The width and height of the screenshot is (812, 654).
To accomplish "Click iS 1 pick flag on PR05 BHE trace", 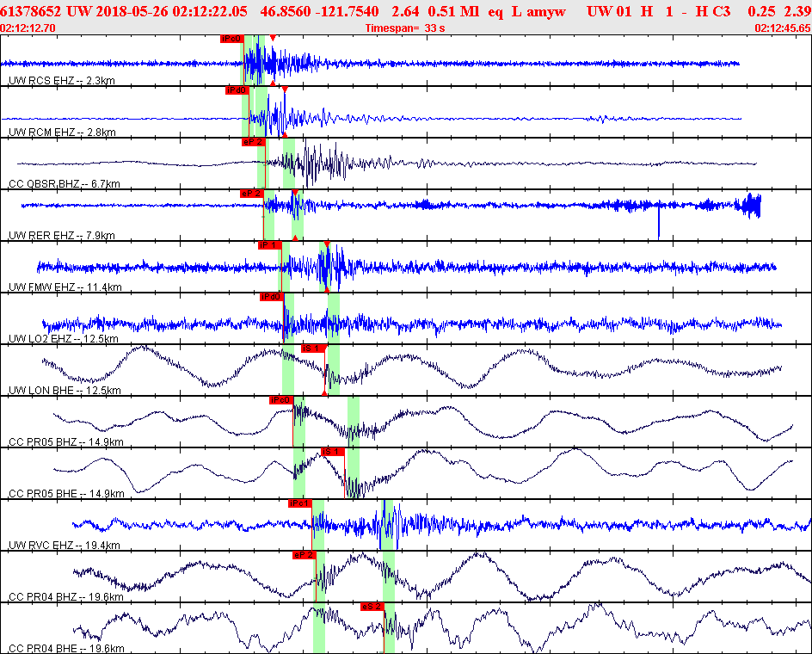I will coord(333,452).
